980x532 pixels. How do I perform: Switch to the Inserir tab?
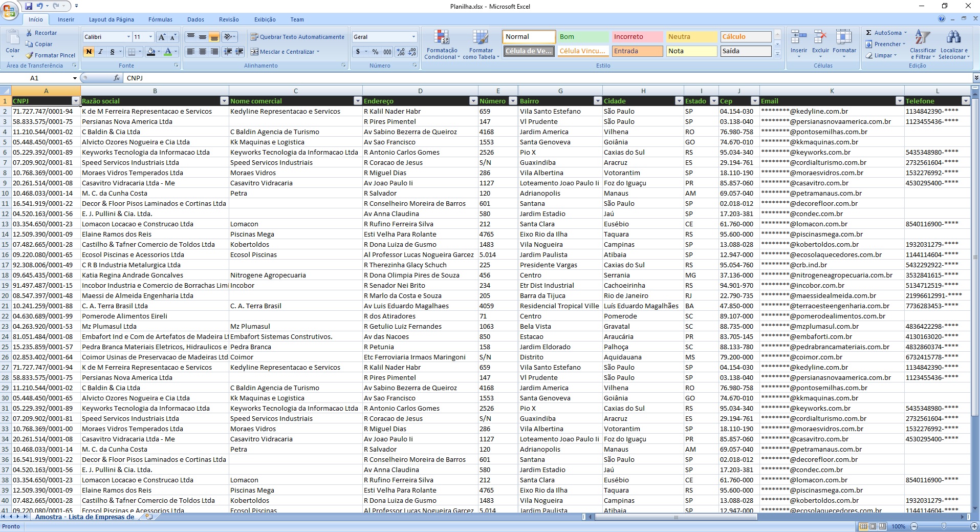point(66,19)
